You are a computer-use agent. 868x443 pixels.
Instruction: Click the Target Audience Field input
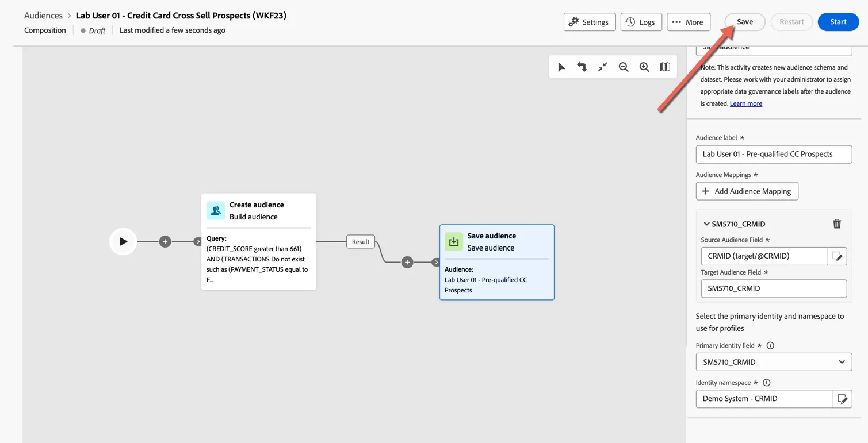pyautogui.click(x=774, y=288)
